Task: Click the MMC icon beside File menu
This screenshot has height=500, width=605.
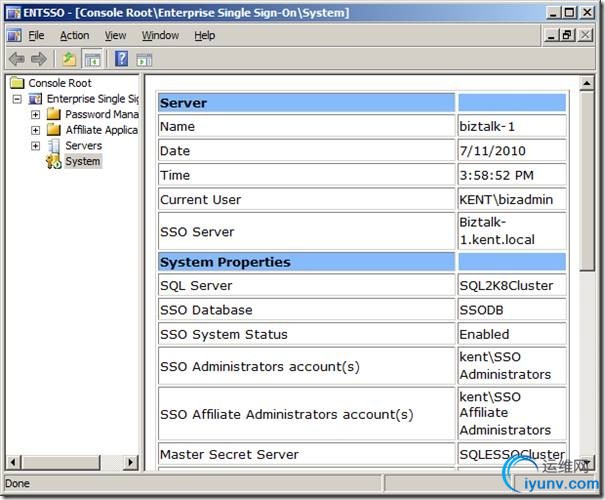Action: 14,36
